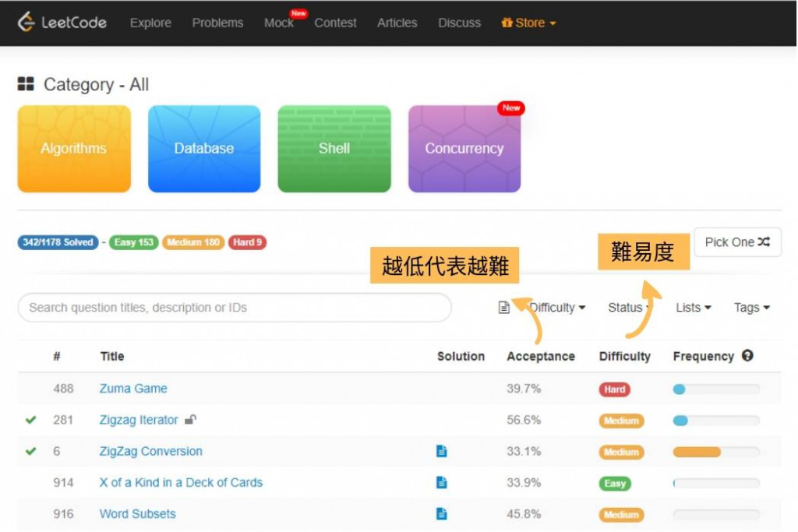Click problem number 488

(x=63, y=389)
